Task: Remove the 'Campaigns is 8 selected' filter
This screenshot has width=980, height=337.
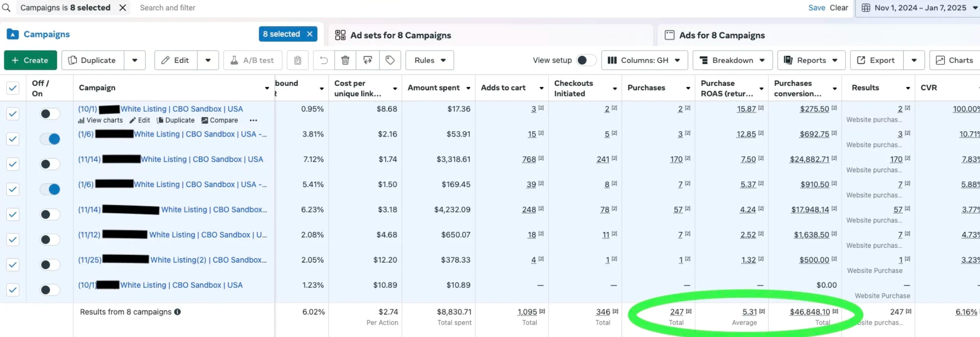Action: pos(122,8)
